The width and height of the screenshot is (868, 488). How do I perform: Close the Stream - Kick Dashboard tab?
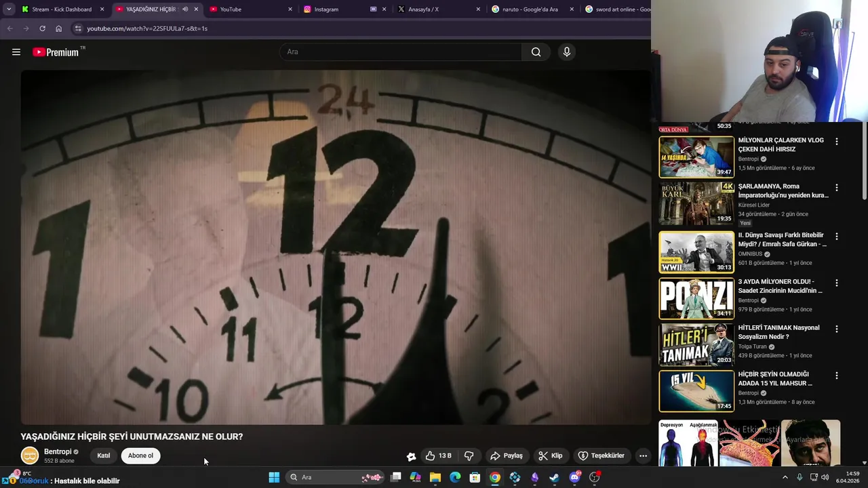pos(102,9)
